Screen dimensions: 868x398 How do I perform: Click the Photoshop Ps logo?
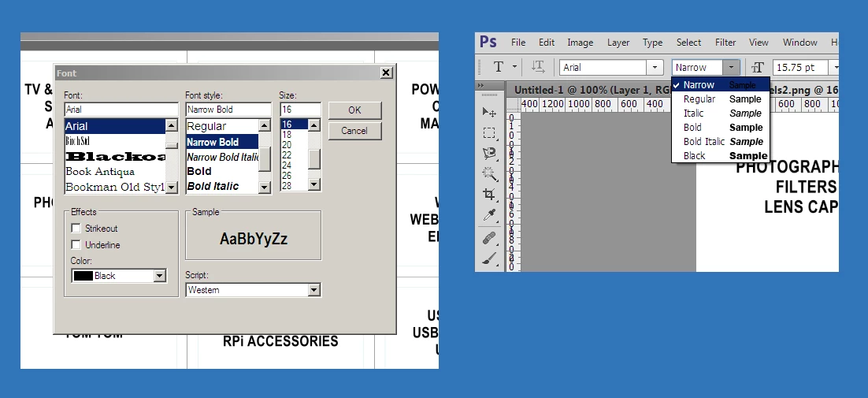pyautogui.click(x=488, y=42)
